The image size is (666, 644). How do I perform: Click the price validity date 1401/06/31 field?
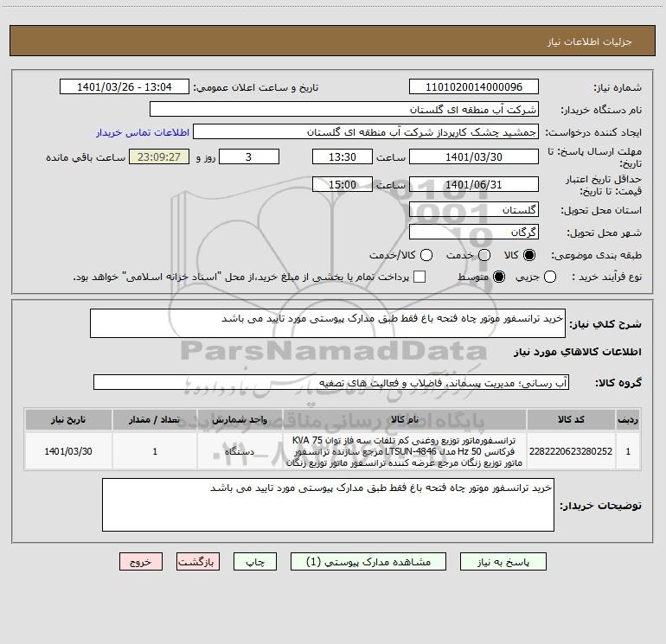(474, 185)
